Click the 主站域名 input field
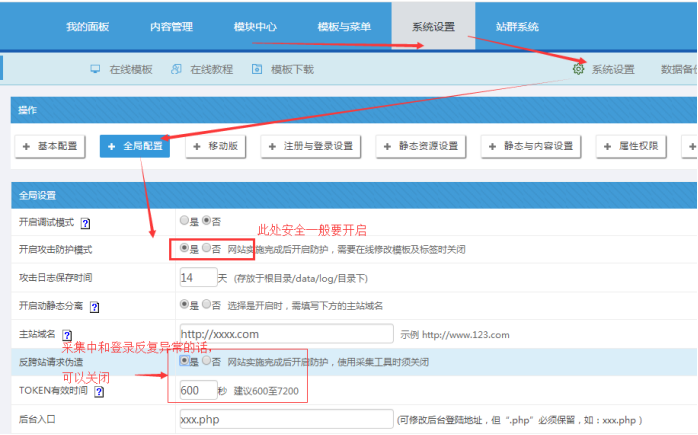 [x=286, y=333]
